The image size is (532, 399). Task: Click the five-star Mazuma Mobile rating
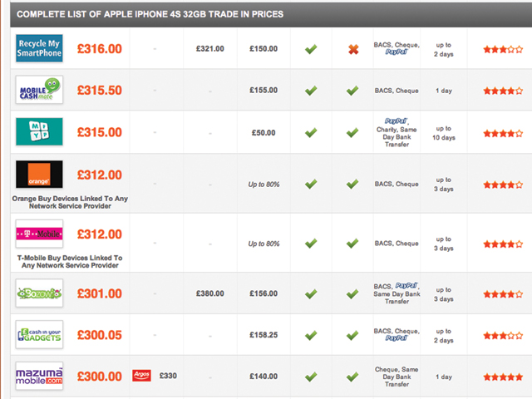point(503,377)
